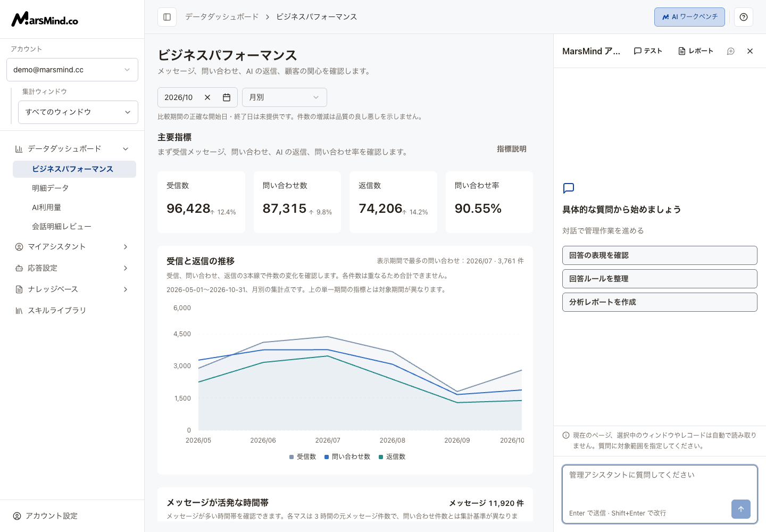Open 明細データ menu item
This screenshot has height=532, width=766.
(74, 188)
